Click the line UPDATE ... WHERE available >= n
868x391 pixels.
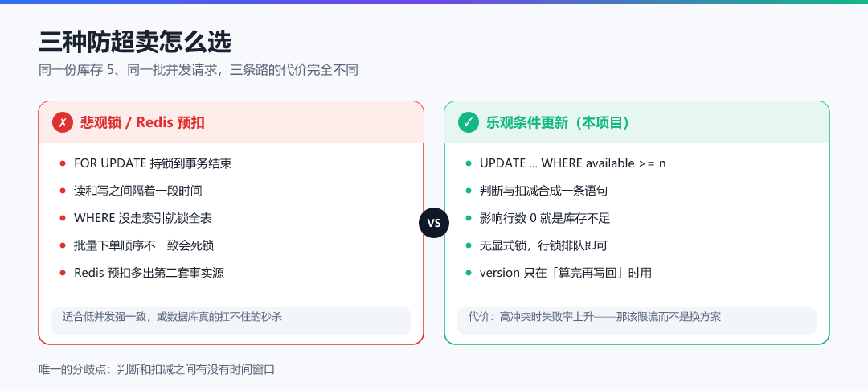point(572,163)
